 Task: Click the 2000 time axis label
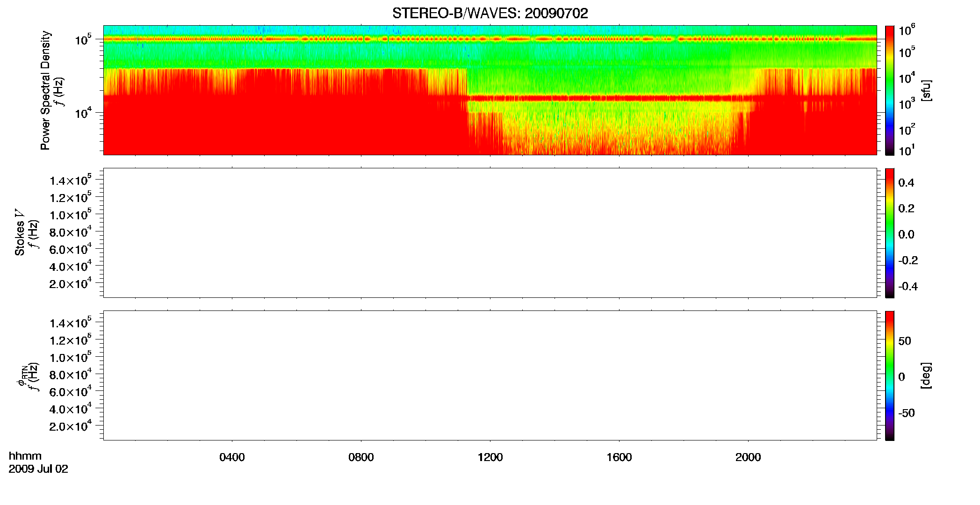click(x=748, y=457)
